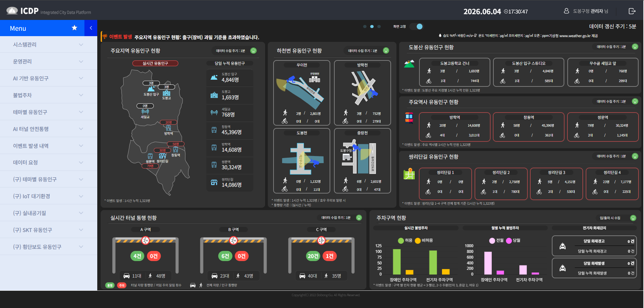Select the 실시간 유동인구 red pill button
This screenshot has height=308, width=644.
[155, 63]
